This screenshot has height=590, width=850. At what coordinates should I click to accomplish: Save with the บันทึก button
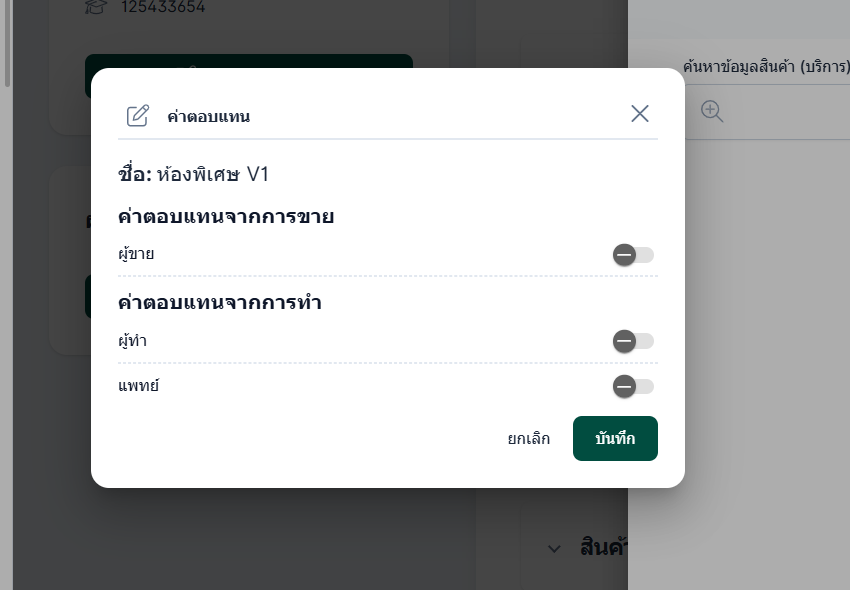click(615, 438)
